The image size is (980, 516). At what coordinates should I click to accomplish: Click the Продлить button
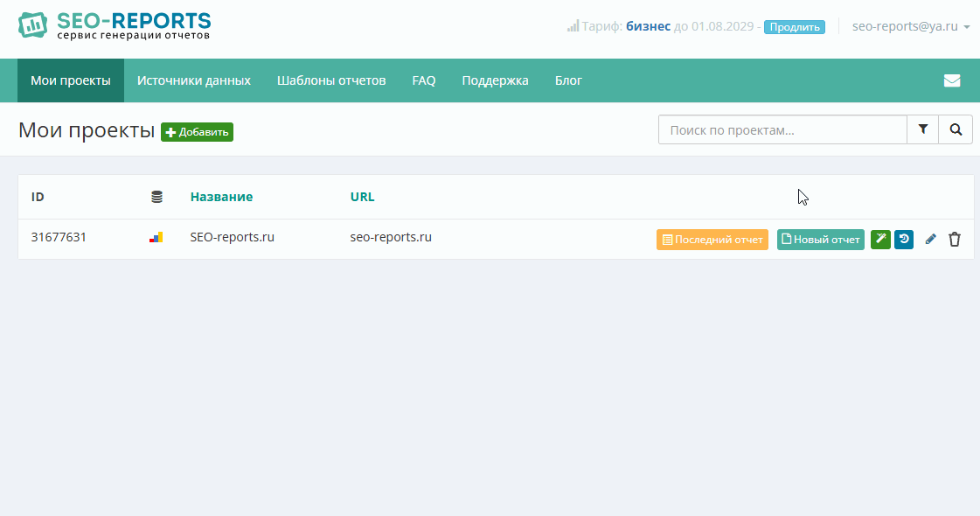(x=795, y=27)
